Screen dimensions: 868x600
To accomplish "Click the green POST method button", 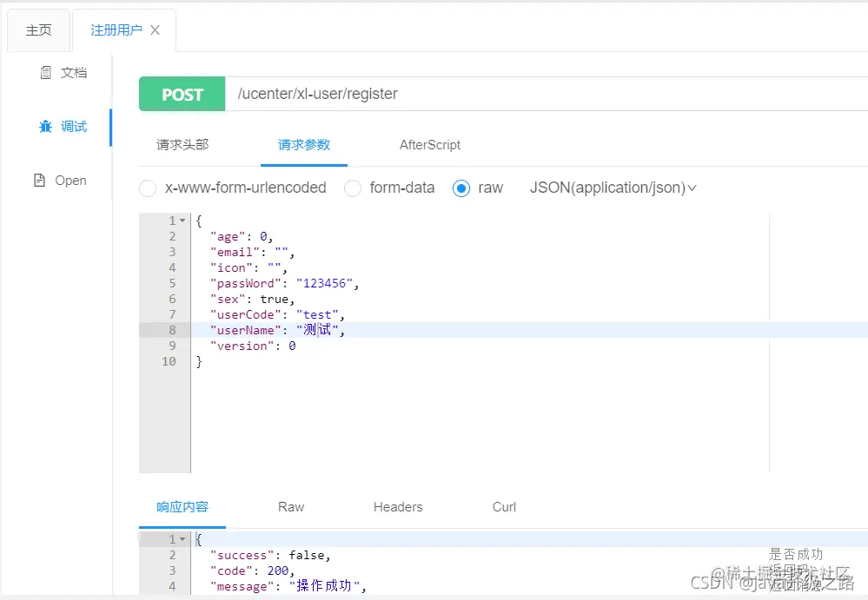I will pyautogui.click(x=182, y=94).
